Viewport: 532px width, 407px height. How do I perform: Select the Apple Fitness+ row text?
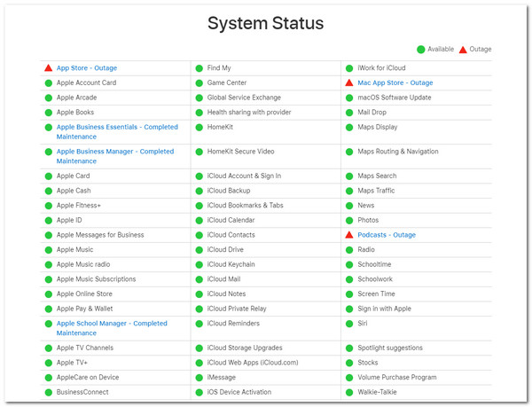coord(78,206)
